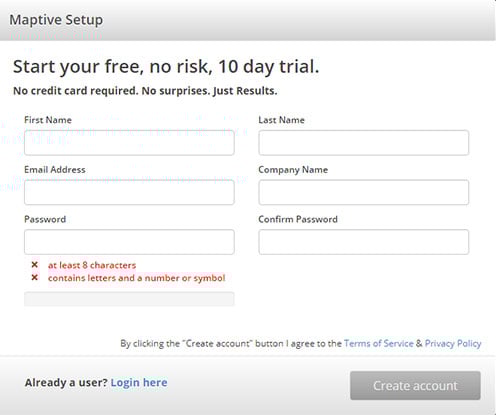
Task: Select the Company Name field
Action: coord(364,192)
